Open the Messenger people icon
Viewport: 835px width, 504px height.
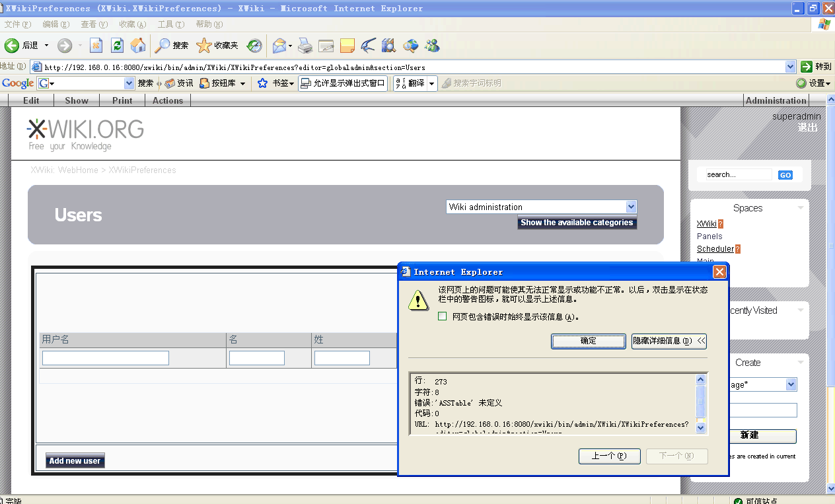pos(433,46)
